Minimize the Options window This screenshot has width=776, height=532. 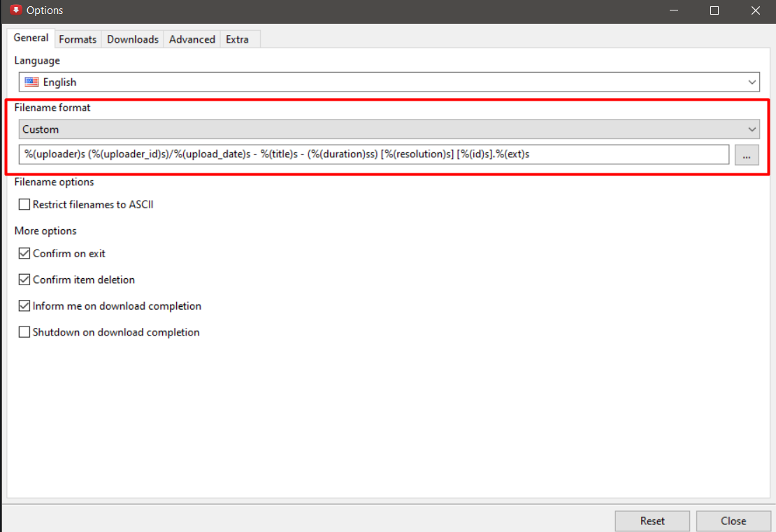pyautogui.click(x=673, y=10)
